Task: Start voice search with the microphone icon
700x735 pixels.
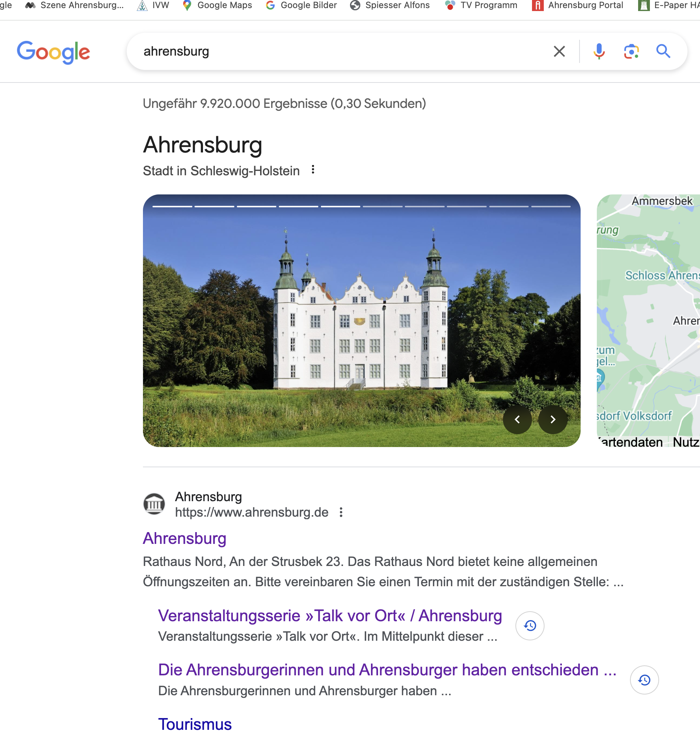Action: (599, 52)
